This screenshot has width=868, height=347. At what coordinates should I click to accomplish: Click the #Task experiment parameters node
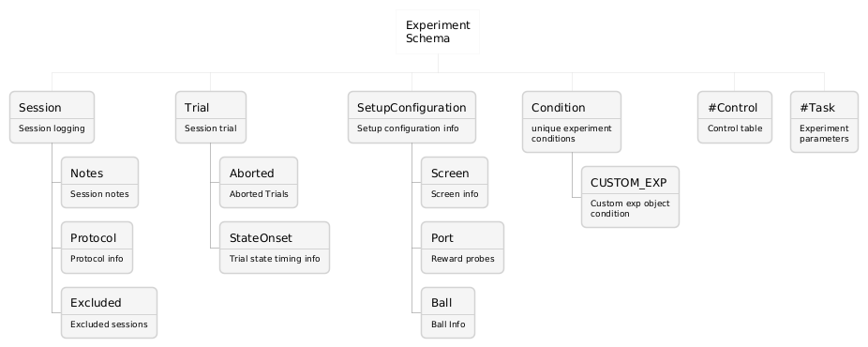coord(824,122)
